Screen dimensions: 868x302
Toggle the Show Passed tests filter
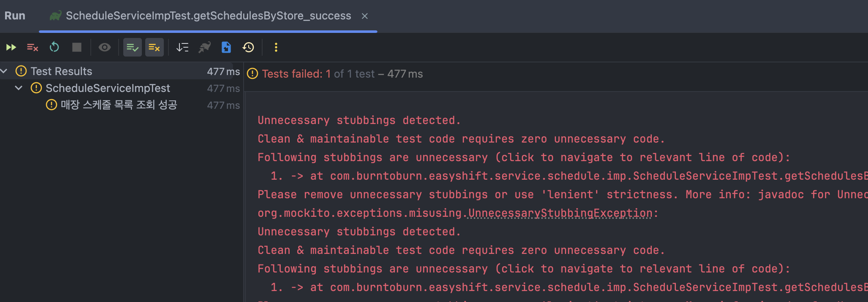[133, 47]
